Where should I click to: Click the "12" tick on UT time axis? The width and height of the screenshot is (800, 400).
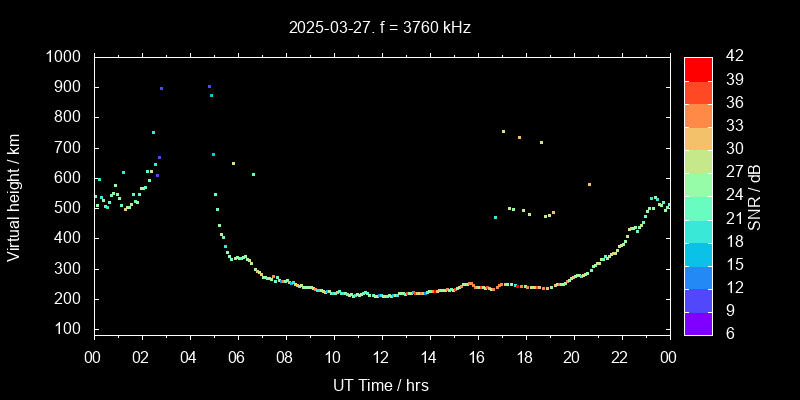[380, 357]
